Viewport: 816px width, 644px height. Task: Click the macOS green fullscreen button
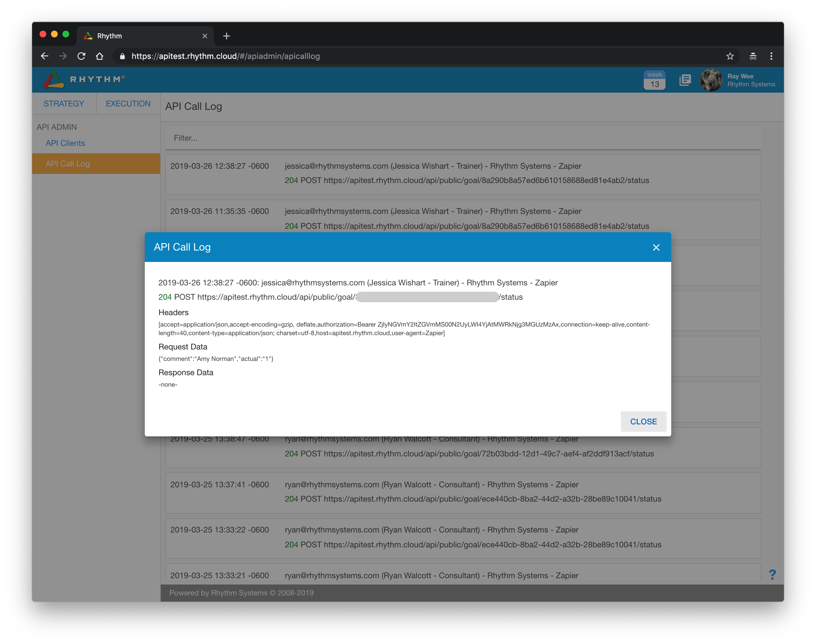pyautogui.click(x=66, y=34)
